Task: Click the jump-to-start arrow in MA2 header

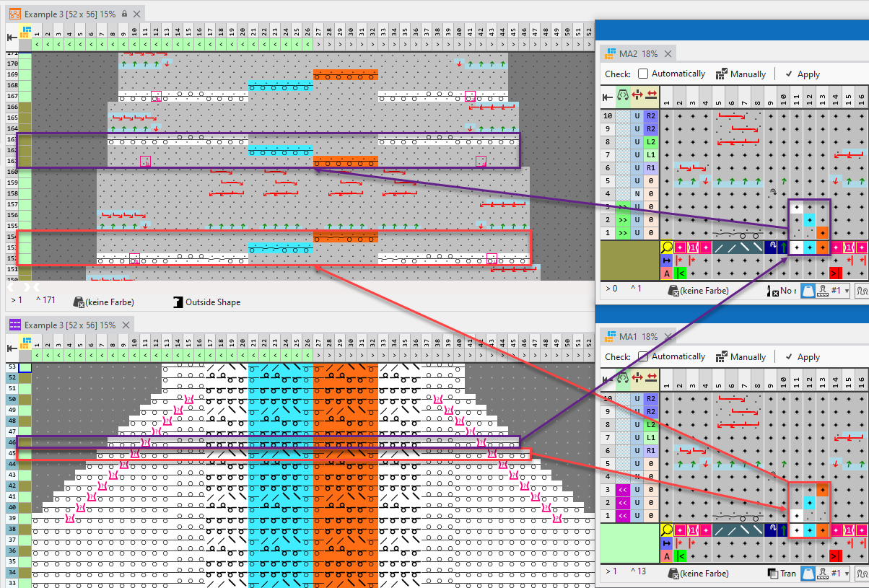Action: tap(608, 96)
